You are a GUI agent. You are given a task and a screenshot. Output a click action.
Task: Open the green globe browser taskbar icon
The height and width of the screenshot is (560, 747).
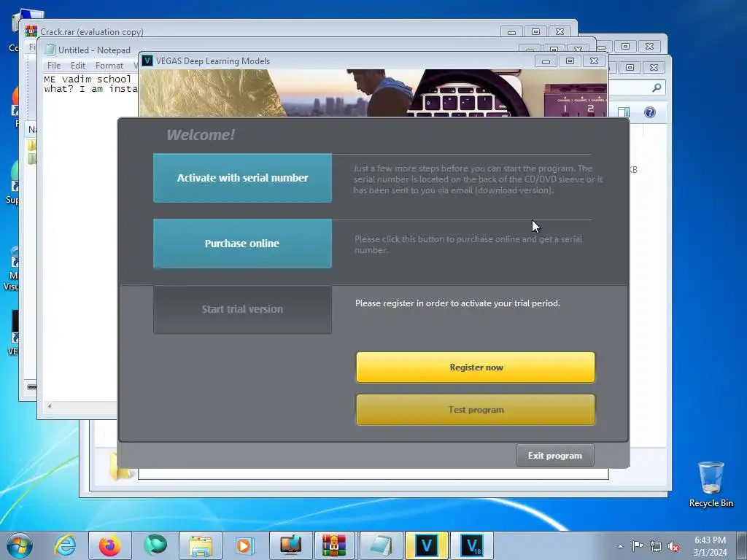155,545
